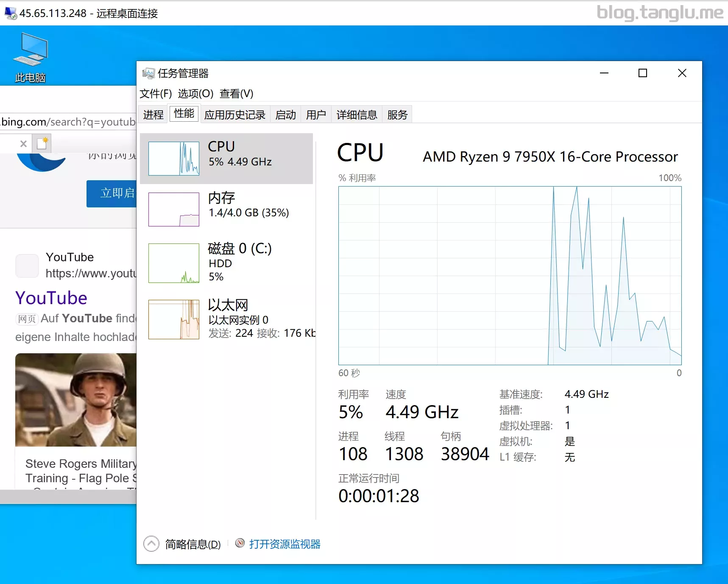This screenshot has height=584, width=728.
Task: Switch to the 服务 tab
Action: (x=398, y=115)
